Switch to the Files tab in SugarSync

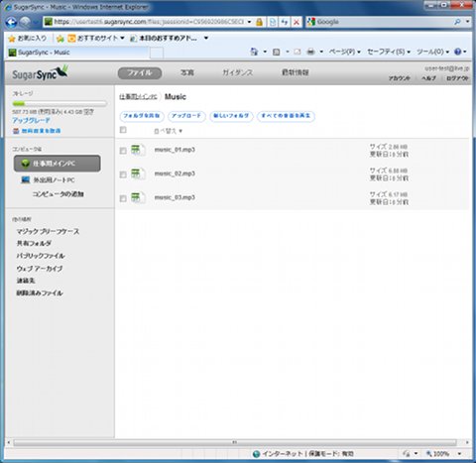coord(140,72)
